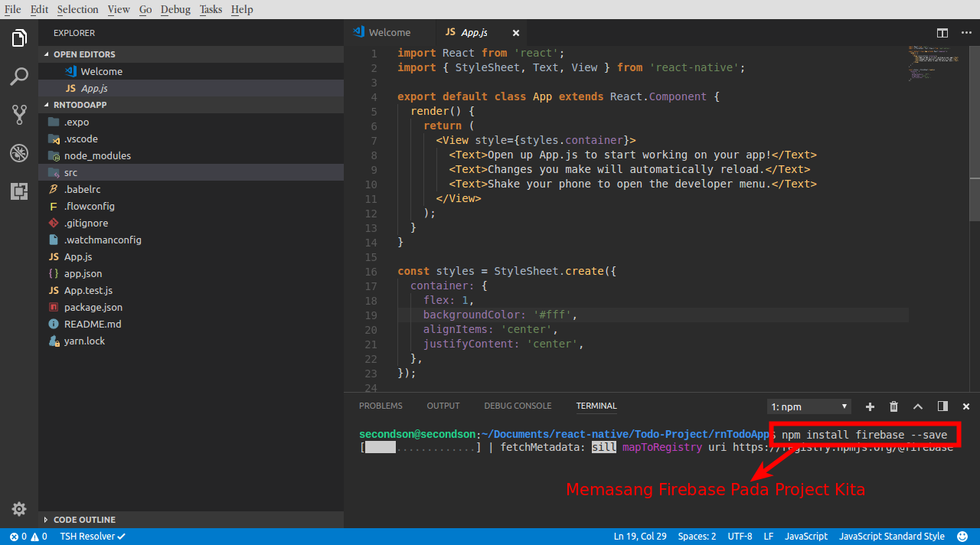This screenshot has height=545, width=980.
Task: Click JavaScript Standard Style in status bar
Action: tap(892, 537)
